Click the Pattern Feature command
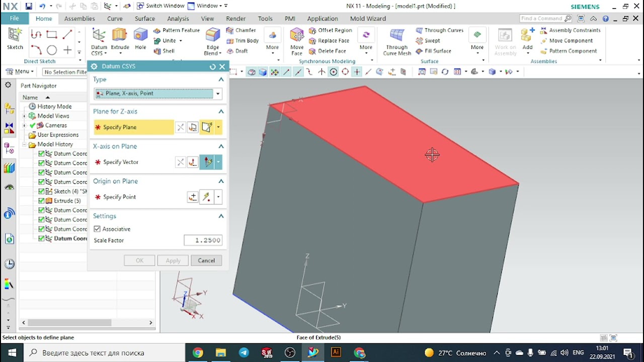 177,30
